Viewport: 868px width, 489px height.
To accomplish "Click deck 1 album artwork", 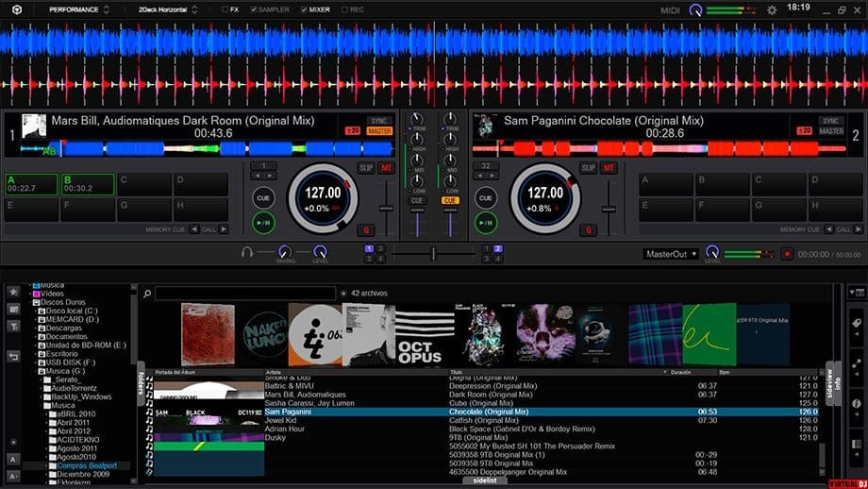I will coord(34,126).
